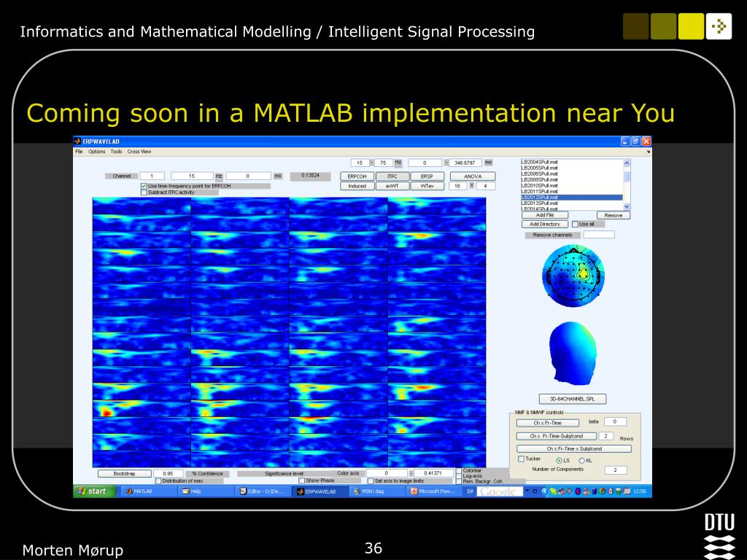This screenshot has width=747, height=560.
Task: Click the white arrow square in slide header
Action: 719,26
